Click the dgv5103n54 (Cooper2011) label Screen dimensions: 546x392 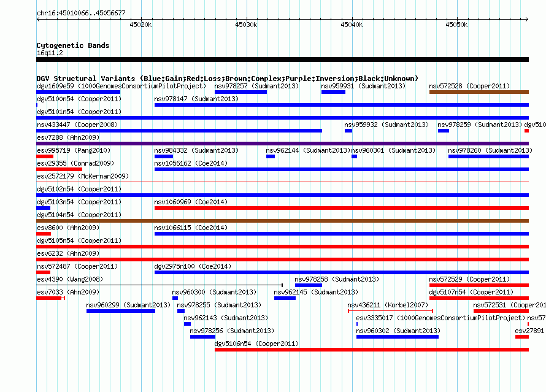point(79,202)
